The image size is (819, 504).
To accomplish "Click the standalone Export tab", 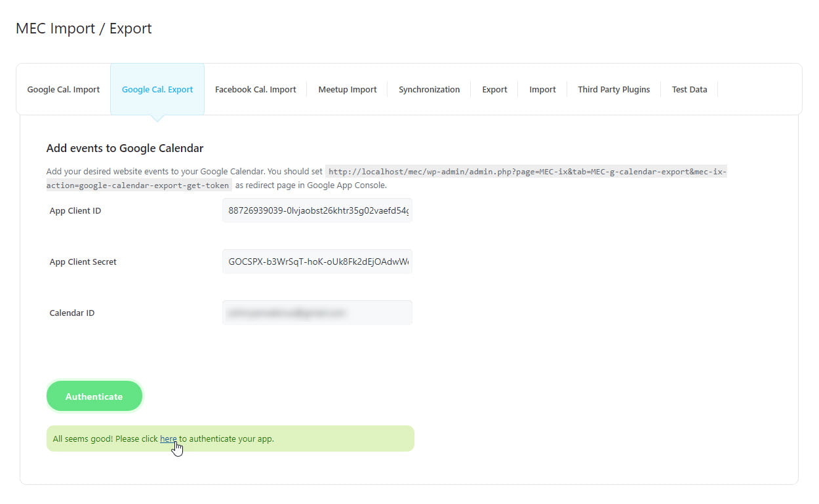I will (x=494, y=90).
